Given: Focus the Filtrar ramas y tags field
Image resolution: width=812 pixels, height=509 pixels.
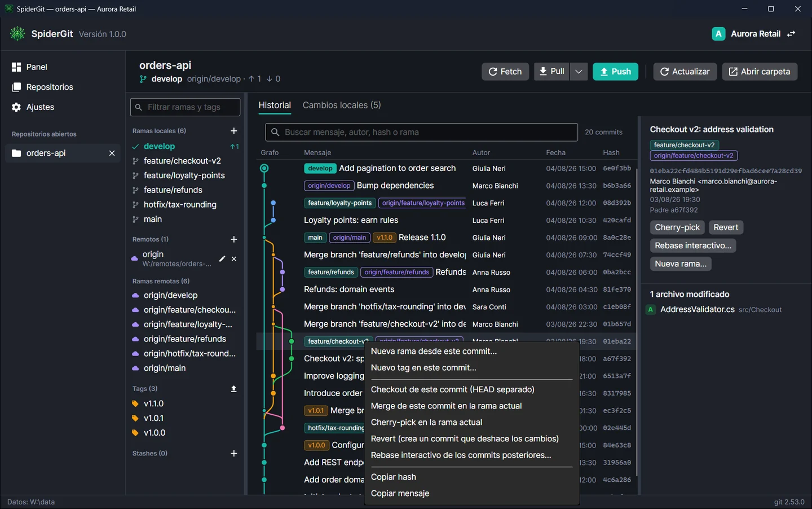Looking at the screenshot, I should (x=185, y=107).
